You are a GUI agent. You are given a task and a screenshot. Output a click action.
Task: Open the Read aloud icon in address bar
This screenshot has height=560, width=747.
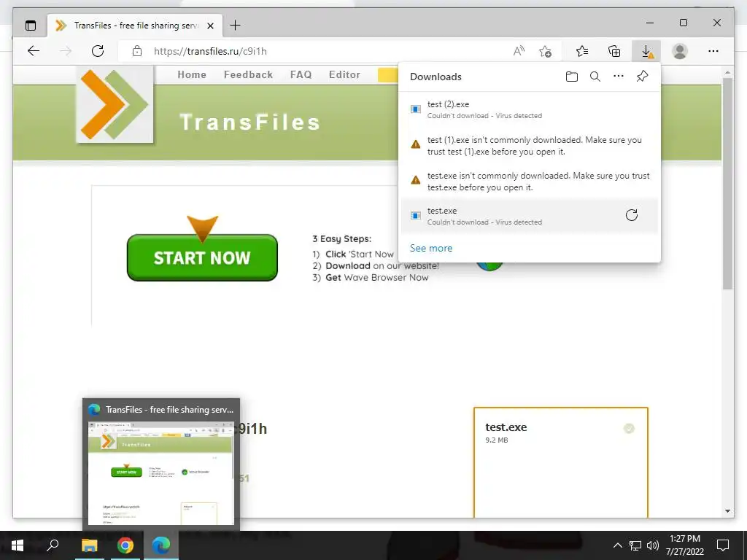(519, 51)
